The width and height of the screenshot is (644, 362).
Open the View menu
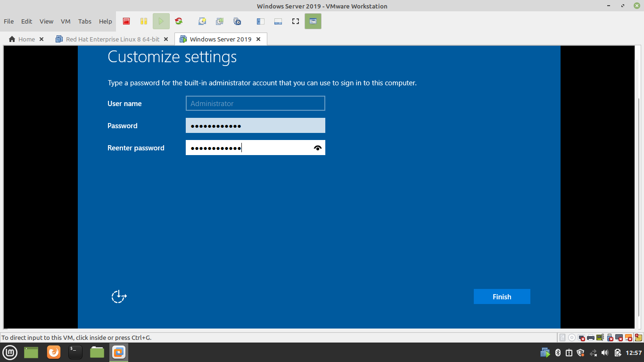pos(46,21)
